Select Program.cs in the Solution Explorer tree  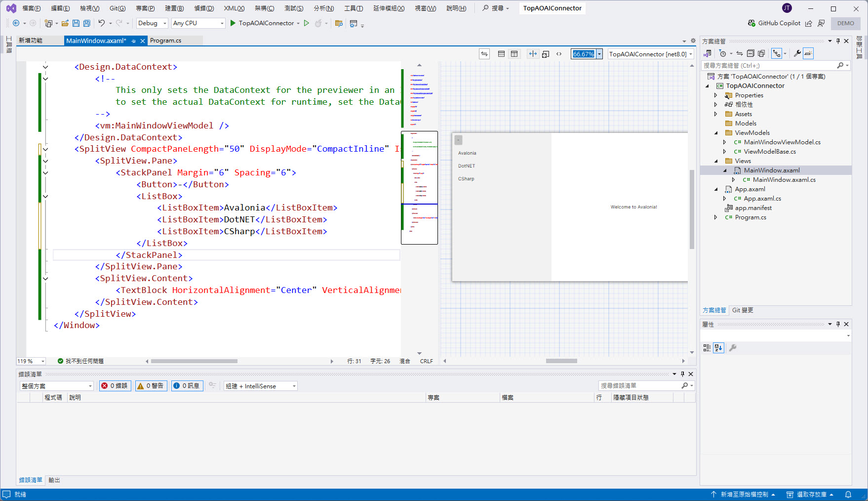750,217
